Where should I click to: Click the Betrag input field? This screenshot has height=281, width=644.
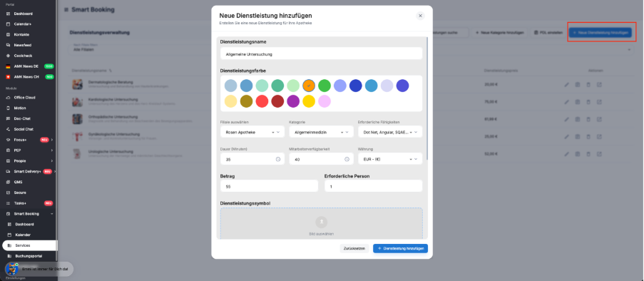point(269,185)
